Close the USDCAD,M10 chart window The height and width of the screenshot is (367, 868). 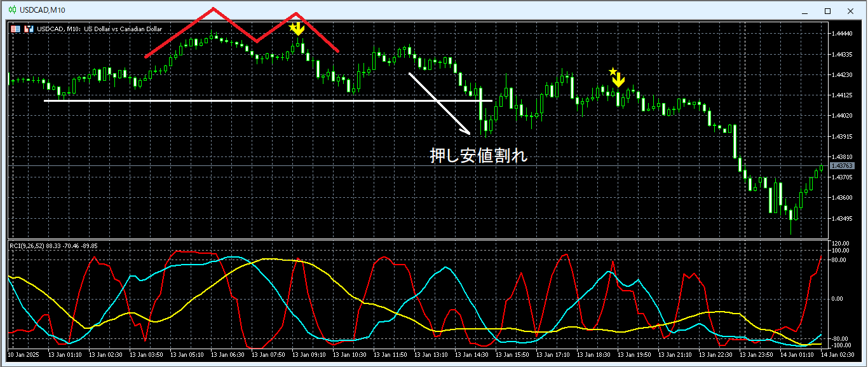point(850,11)
